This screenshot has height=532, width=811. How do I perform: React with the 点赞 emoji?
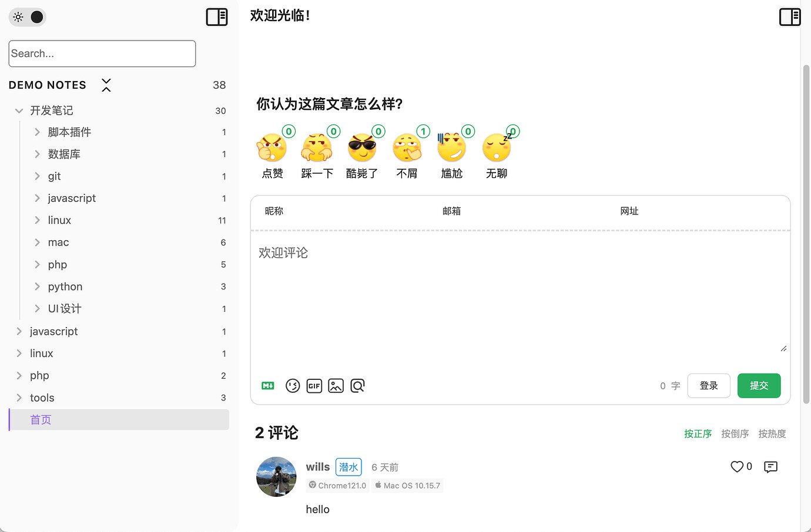coord(272,148)
